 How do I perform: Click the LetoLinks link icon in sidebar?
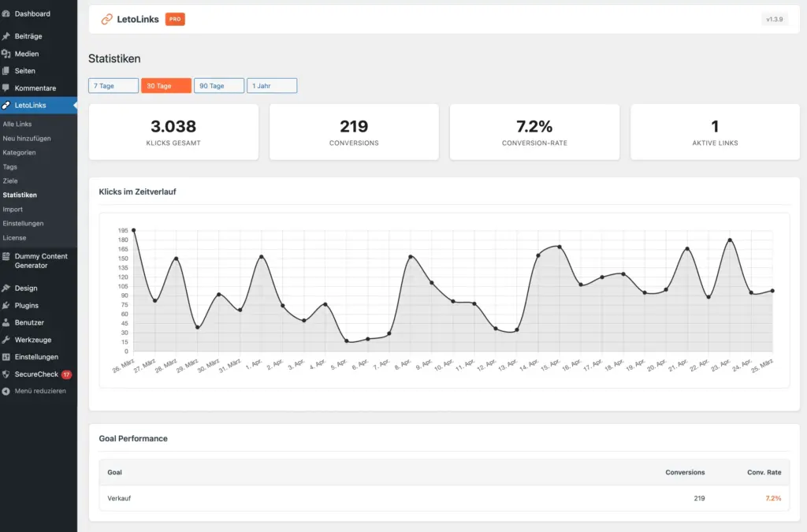[6, 105]
